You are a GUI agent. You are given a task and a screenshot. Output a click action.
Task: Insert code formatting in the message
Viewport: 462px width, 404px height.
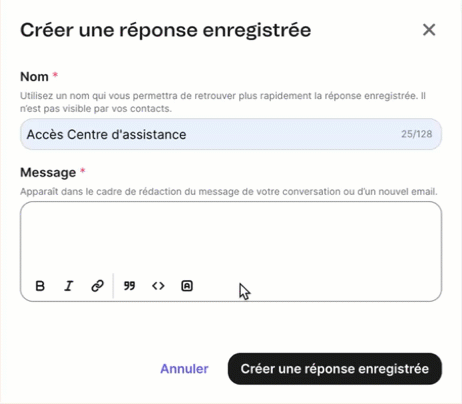(x=158, y=286)
